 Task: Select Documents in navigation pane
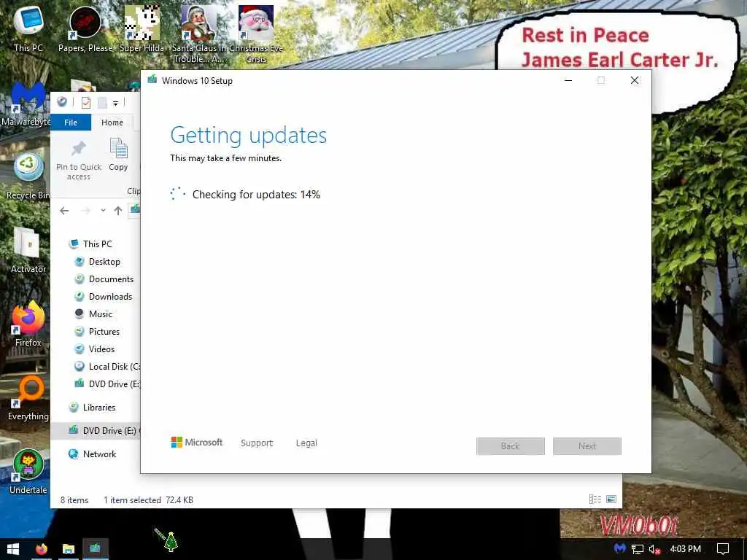[111, 279]
